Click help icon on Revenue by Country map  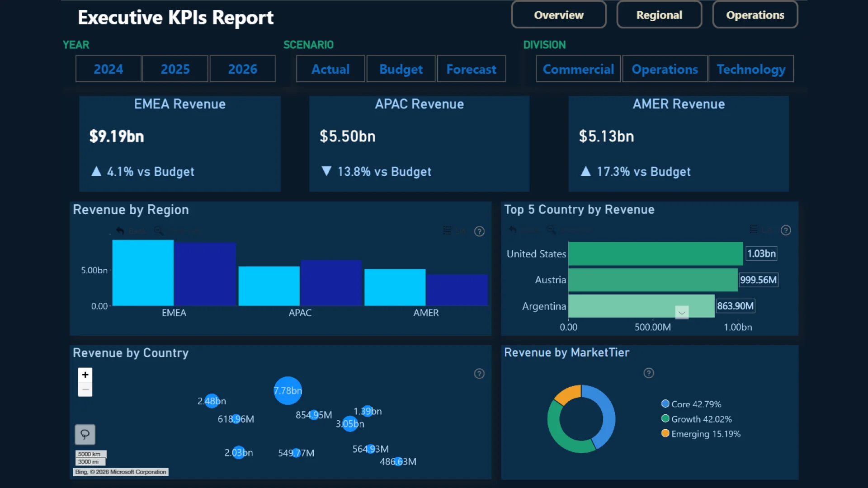[479, 374]
